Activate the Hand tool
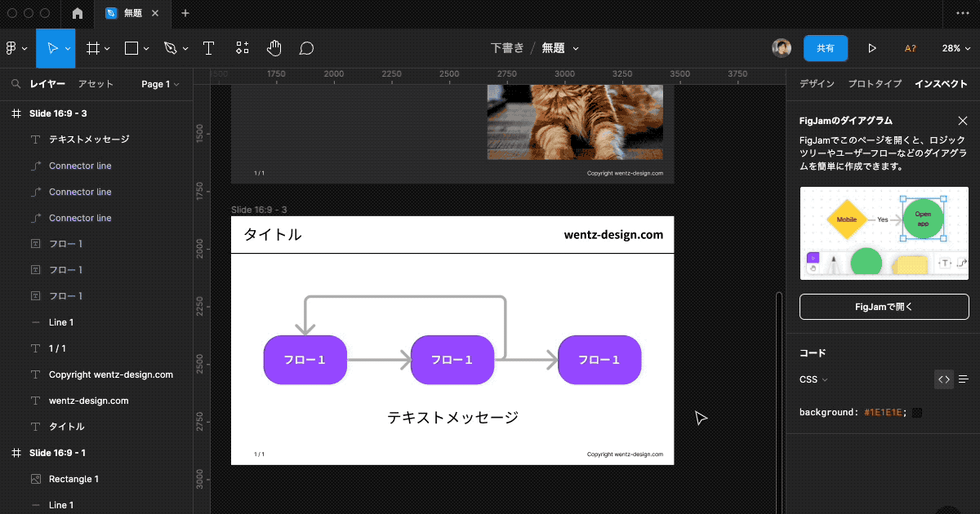 [274, 48]
